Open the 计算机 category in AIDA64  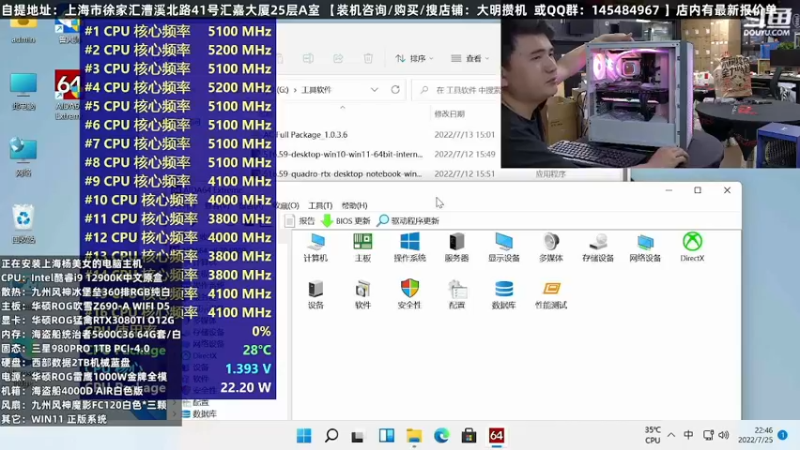[x=315, y=247]
